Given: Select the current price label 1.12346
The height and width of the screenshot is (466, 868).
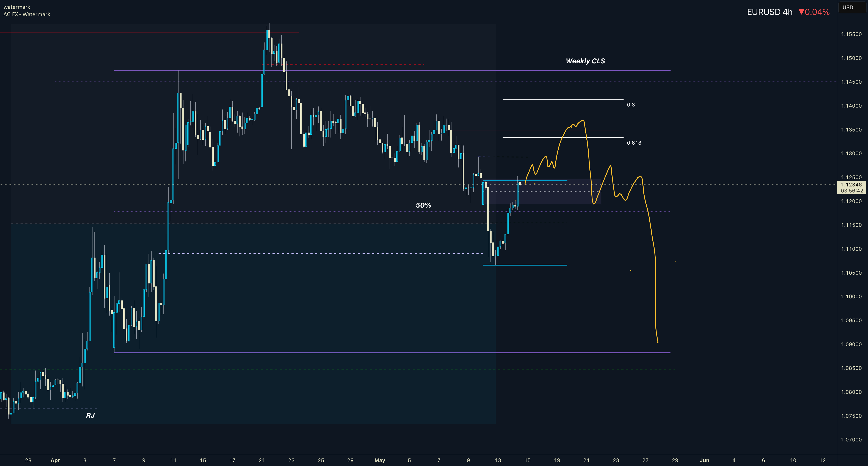Looking at the screenshot, I should pos(851,185).
